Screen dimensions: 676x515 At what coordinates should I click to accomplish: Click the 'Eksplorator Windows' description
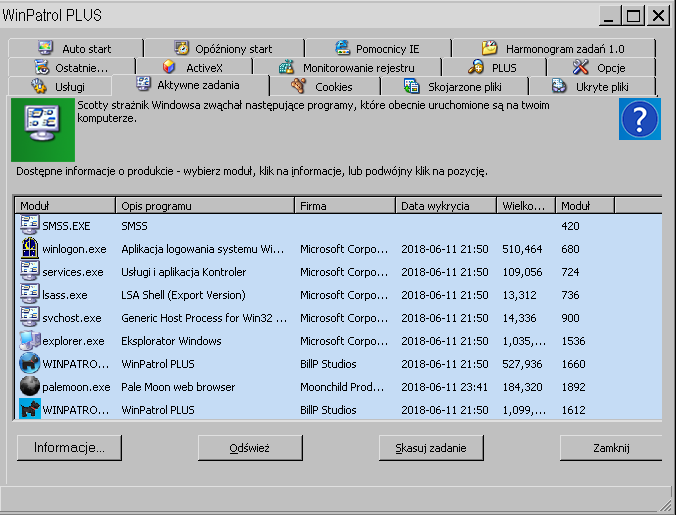(171, 341)
